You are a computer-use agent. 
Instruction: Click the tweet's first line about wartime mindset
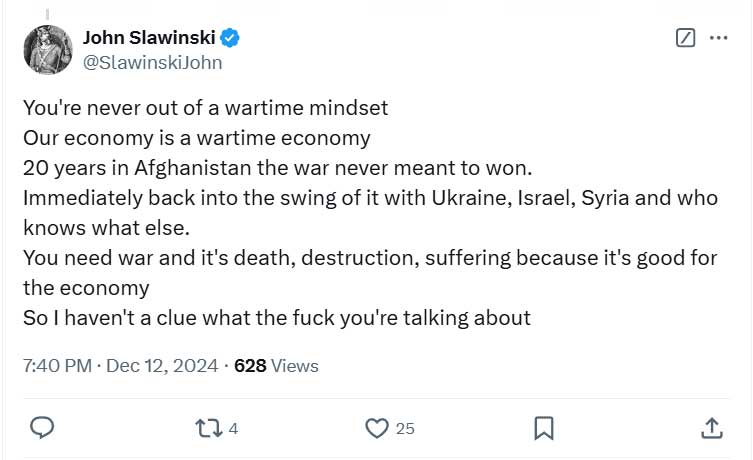click(x=204, y=107)
